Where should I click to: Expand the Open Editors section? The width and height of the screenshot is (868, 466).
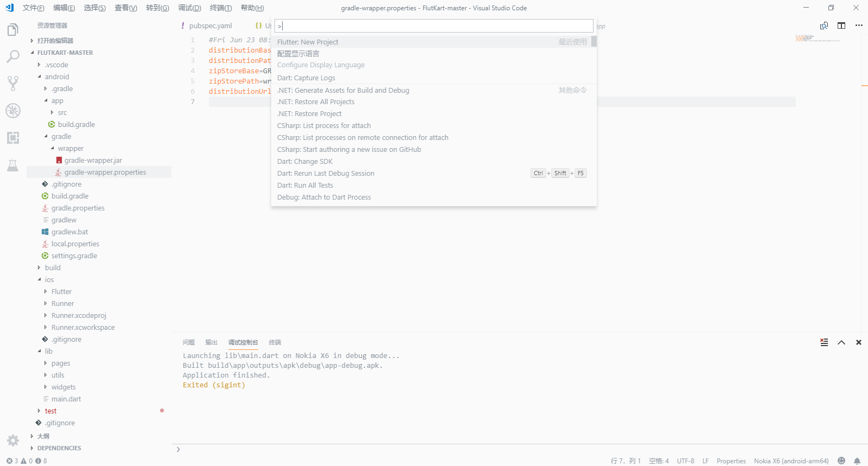click(x=55, y=41)
